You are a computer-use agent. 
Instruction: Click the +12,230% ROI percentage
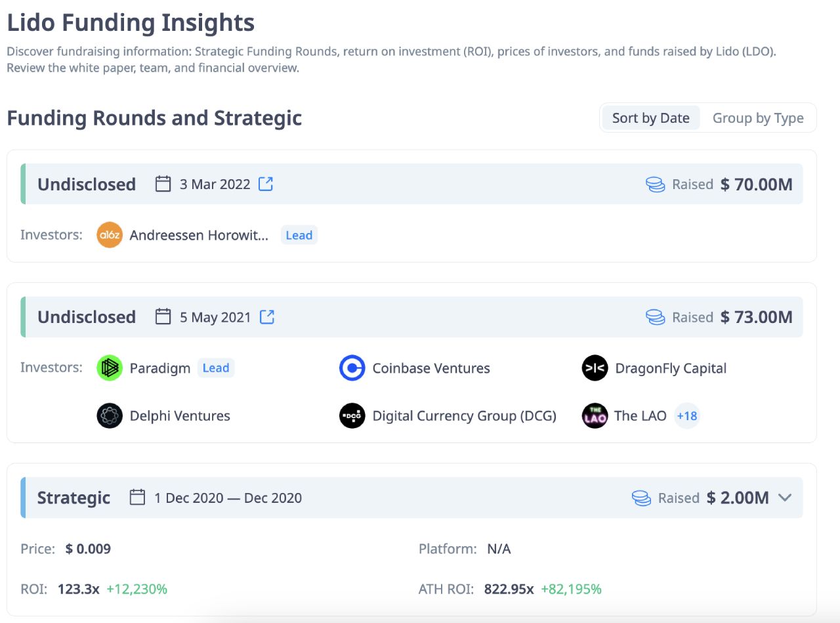coord(137,589)
